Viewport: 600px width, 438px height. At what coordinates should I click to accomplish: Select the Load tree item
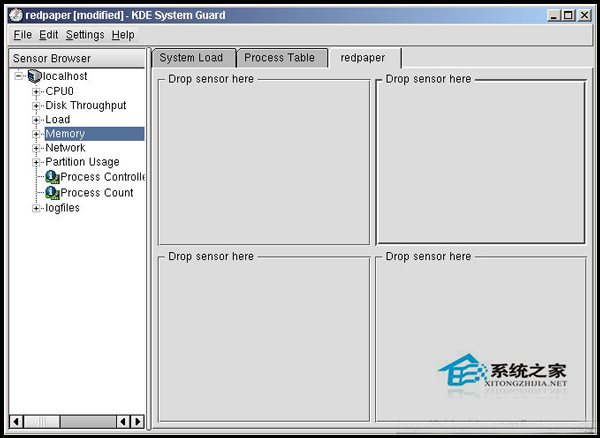(x=57, y=120)
